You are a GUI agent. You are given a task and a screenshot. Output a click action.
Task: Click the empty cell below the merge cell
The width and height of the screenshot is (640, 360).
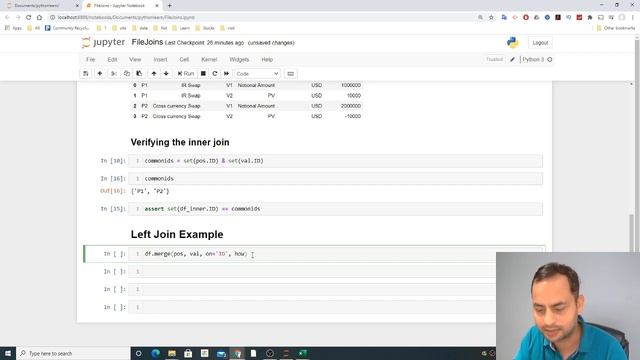coord(312,271)
